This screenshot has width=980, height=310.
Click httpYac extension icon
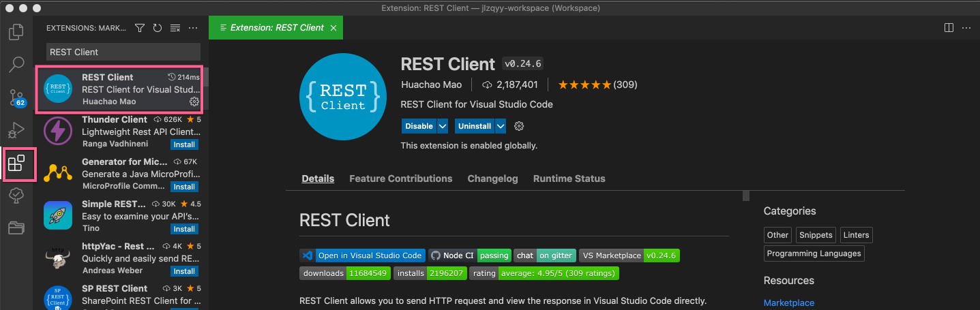coord(58,258)
